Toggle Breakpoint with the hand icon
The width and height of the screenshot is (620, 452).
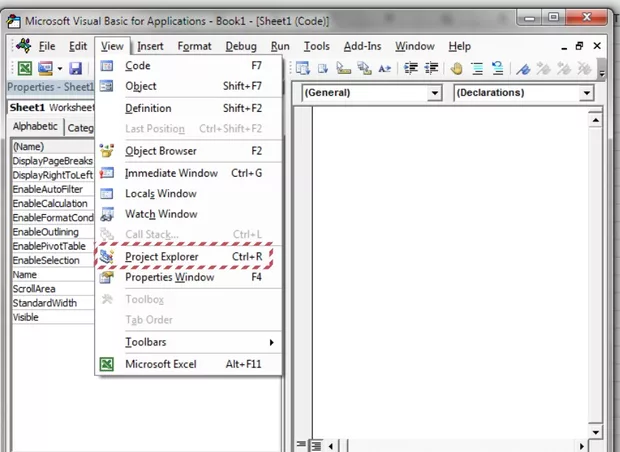[x=456, y=68]
